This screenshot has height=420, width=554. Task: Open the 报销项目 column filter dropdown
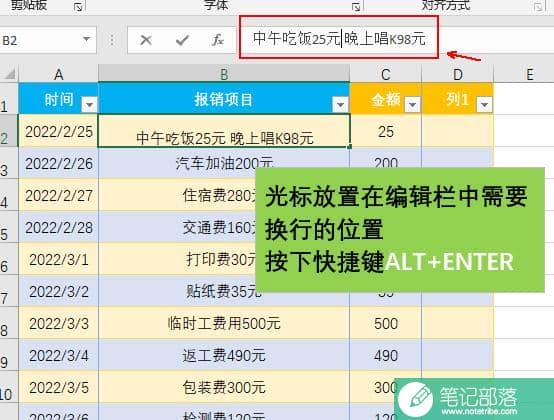(341, 105)
